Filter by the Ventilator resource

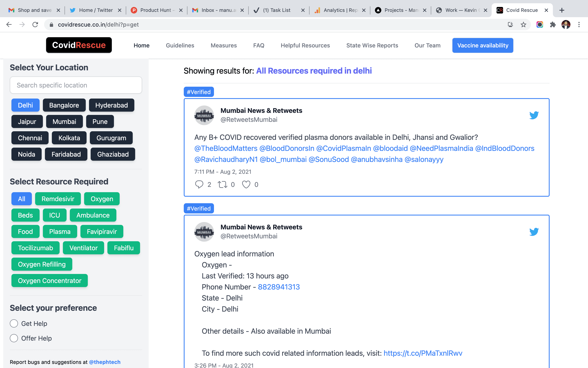(x=83, y=248)
